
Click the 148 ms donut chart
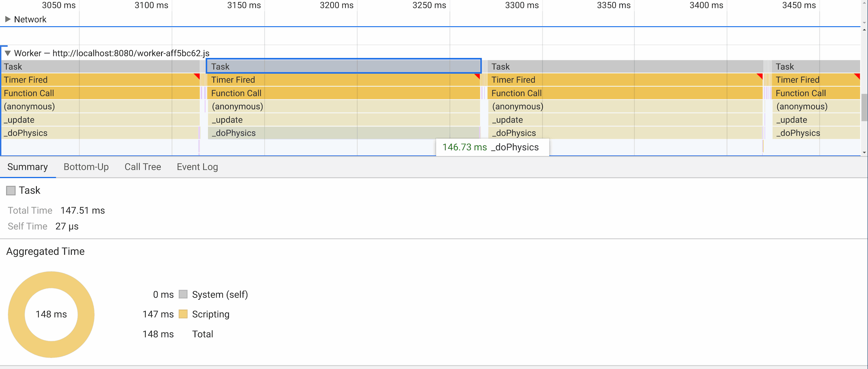[x=51, y=314]
